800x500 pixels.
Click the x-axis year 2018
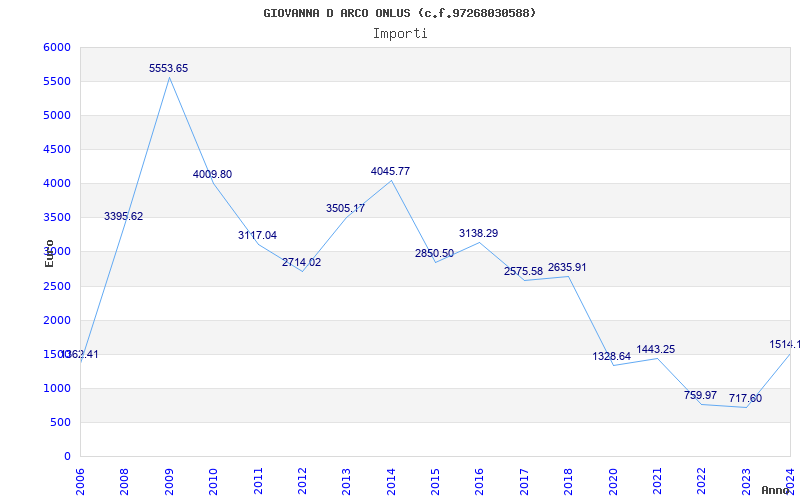pos(568,481)
